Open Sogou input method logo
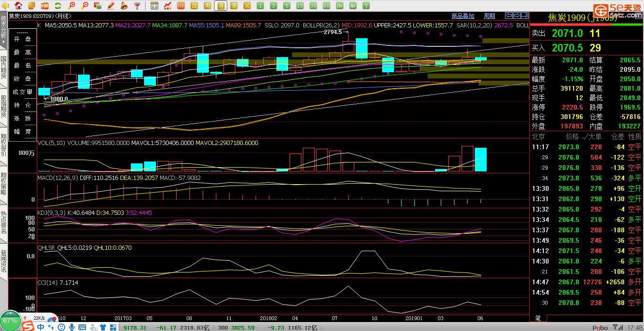 tap(28, 327)
